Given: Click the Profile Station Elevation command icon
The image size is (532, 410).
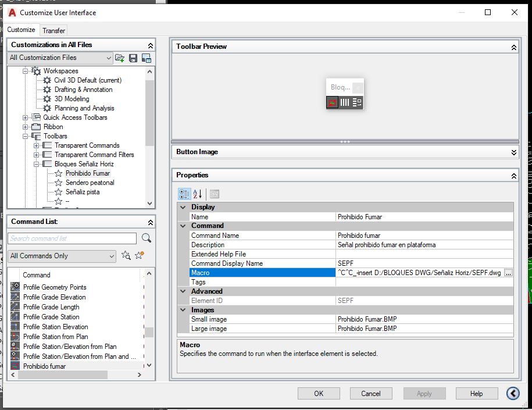Looking at the screenshot, I should pos(15,327).
